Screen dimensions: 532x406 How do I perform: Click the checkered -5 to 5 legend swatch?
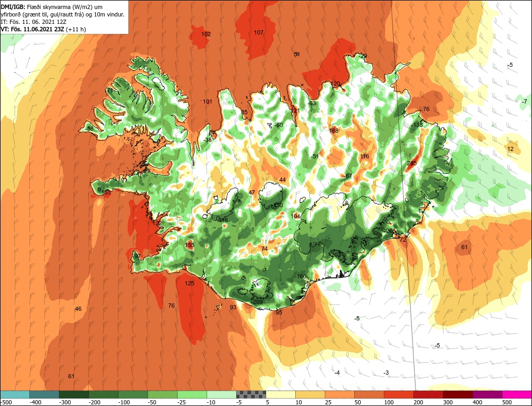click(251, 394)
